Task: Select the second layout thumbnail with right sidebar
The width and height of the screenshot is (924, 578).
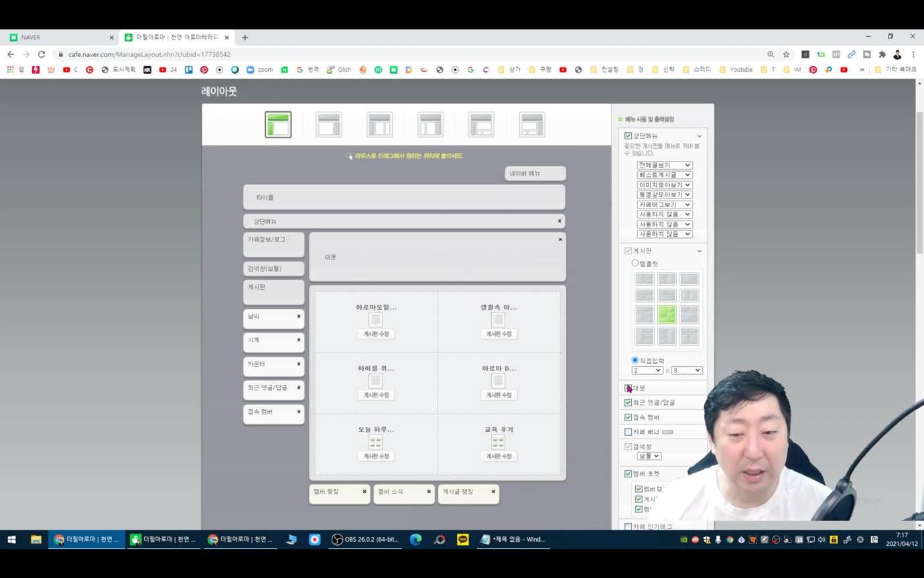Action: [329, 125]
